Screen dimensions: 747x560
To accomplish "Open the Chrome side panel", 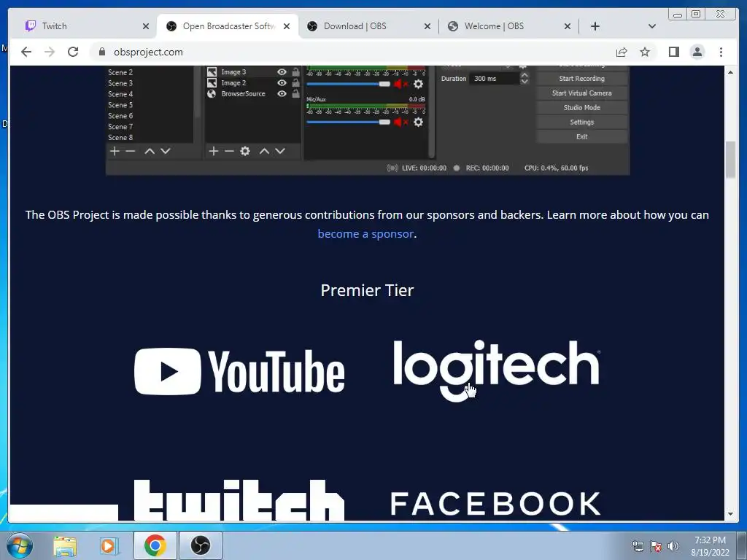I will pyautogui.click(x=673, y=52).
